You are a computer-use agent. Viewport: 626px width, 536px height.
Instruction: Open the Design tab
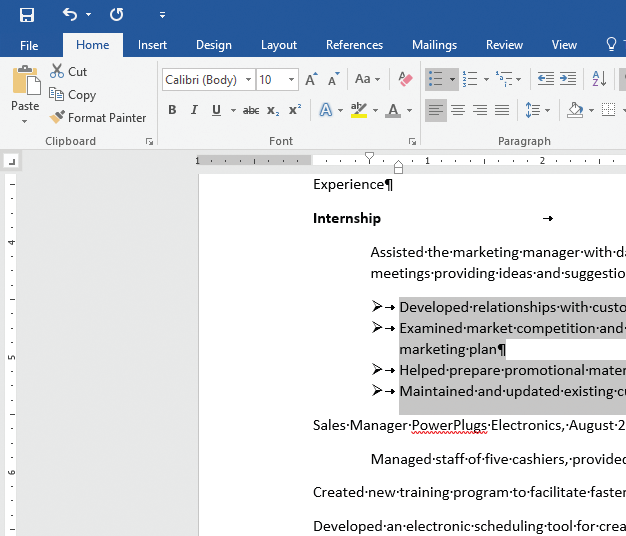(214, 45)
